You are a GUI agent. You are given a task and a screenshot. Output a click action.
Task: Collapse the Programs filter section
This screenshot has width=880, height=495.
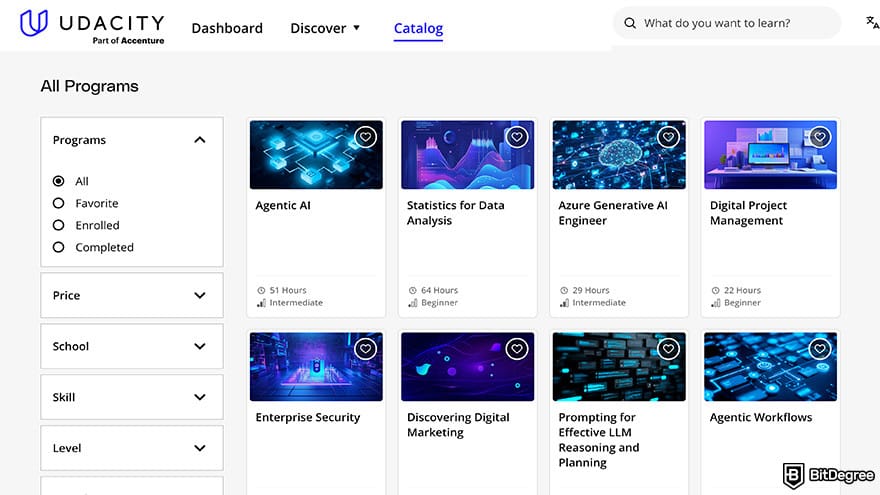[200, 140]
